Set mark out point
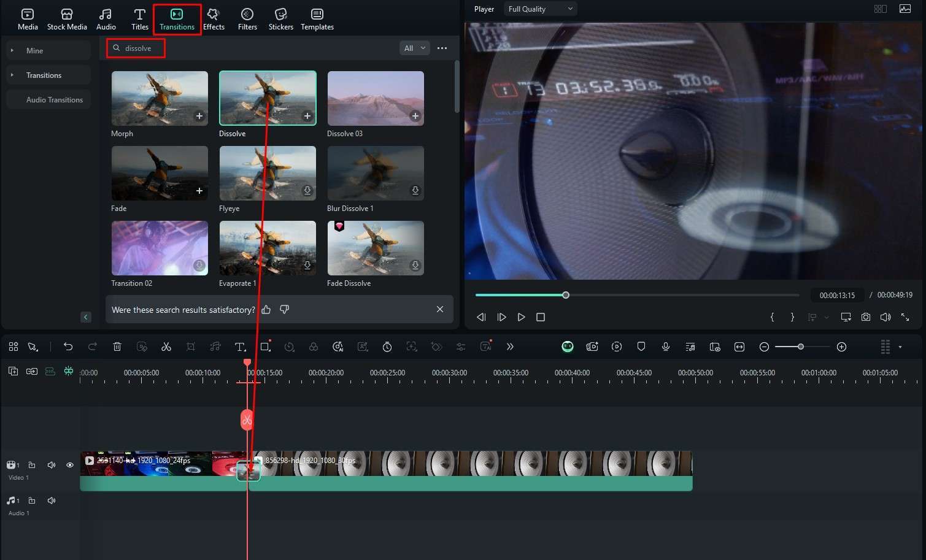 [792, 317]
